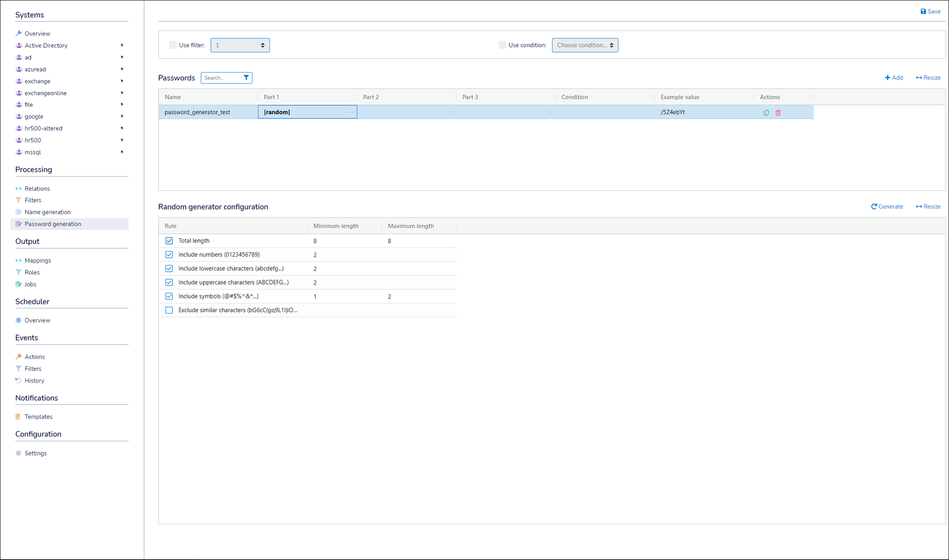Click the red delete password icon

[778, 113]
